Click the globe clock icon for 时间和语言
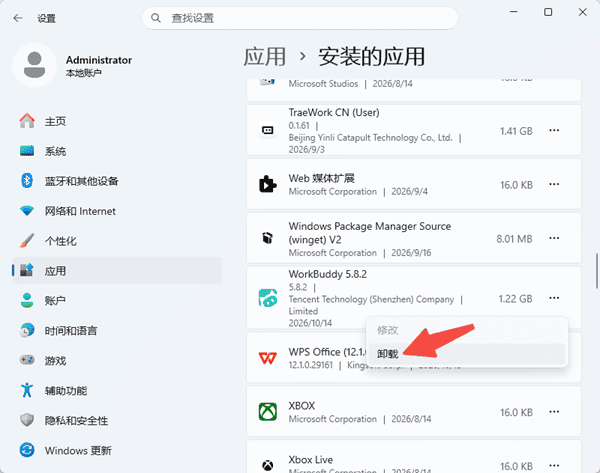The image size is (600, 473). pos(27,330)
